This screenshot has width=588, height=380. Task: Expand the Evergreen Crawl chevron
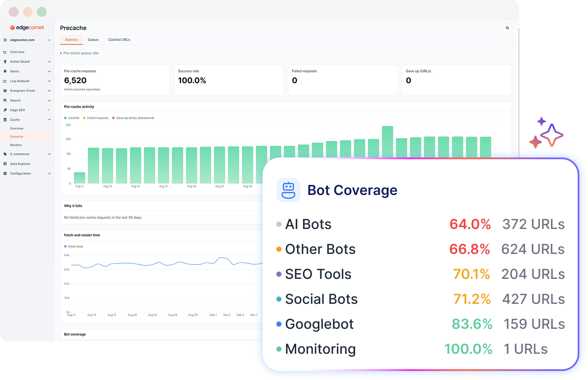click(50, 91)
